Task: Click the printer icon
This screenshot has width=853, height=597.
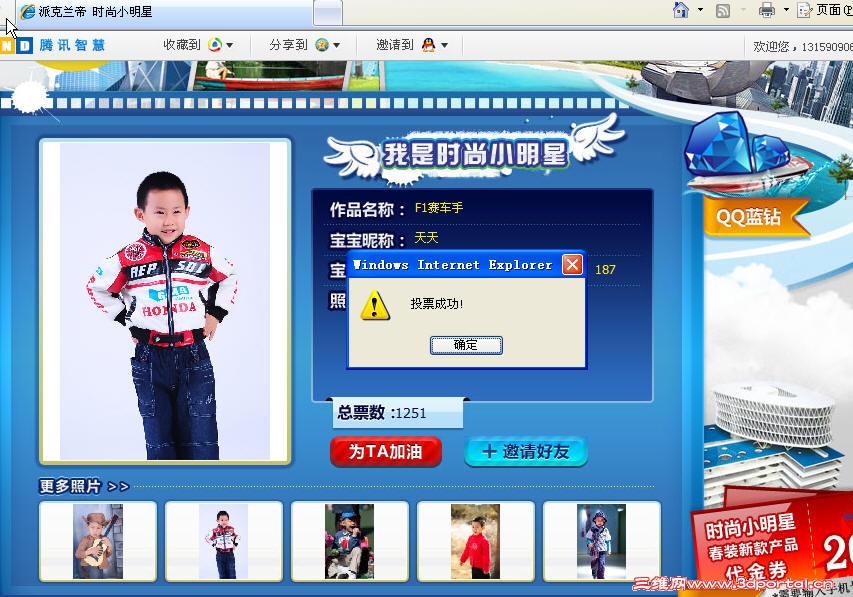Action: tap(767, 10)
